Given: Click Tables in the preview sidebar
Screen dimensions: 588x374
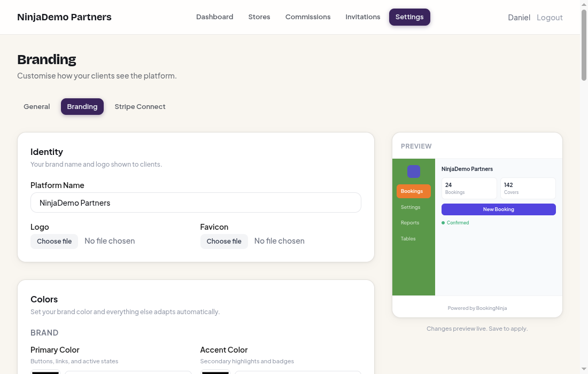Looking at the screenshot, I should tap(408, 239).
